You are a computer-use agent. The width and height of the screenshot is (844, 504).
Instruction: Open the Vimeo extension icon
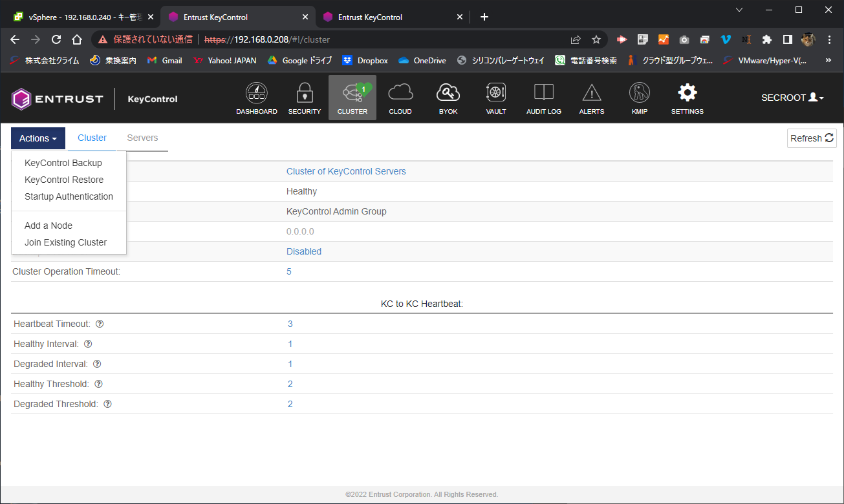coord(726,39)
